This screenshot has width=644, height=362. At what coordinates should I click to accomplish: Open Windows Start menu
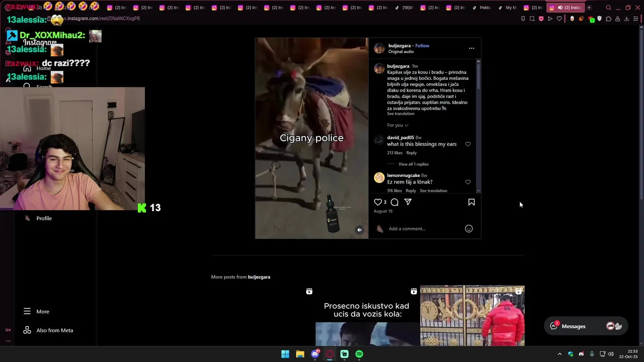coord(285,354)
